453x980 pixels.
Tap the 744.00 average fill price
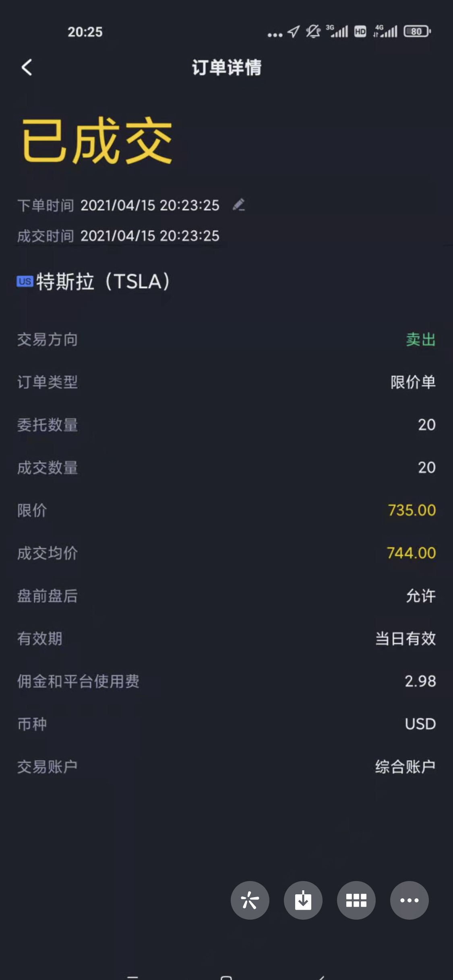(x=411, y=553)
